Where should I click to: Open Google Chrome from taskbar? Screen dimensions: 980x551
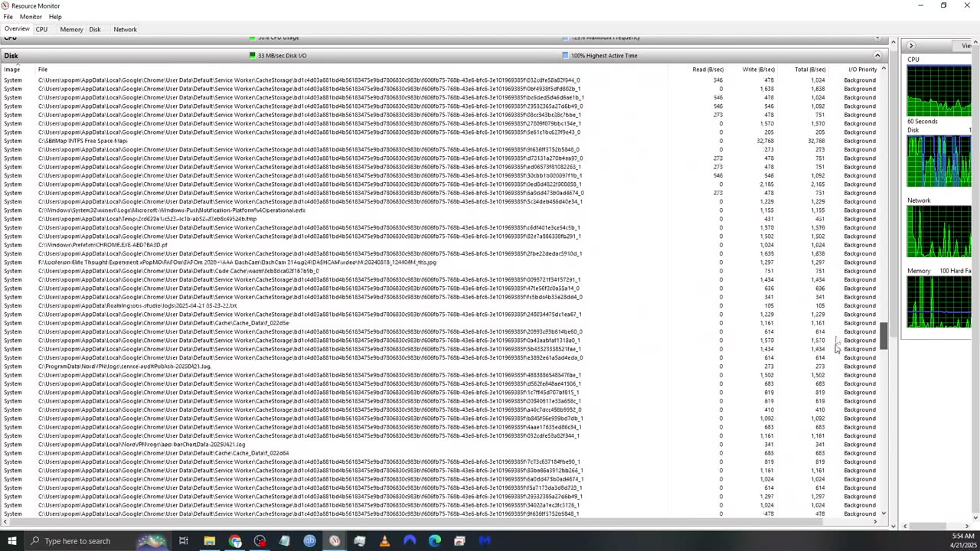[x=234, y=541]
